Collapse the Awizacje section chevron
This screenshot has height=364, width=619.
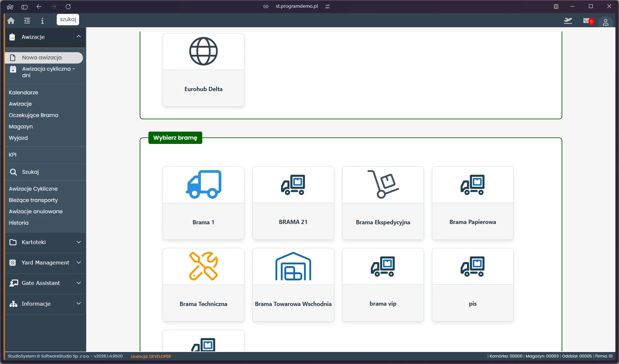pos(79,37)
